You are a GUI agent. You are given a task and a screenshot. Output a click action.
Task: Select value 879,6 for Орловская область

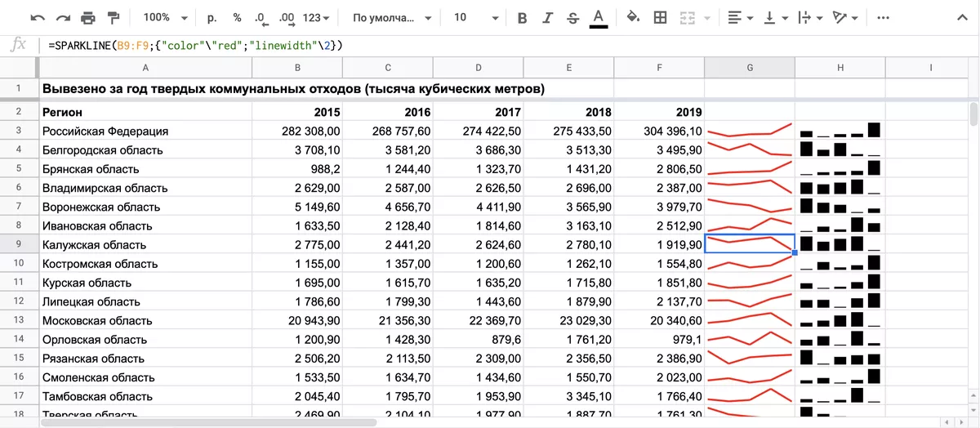click(x=479, y=339)
